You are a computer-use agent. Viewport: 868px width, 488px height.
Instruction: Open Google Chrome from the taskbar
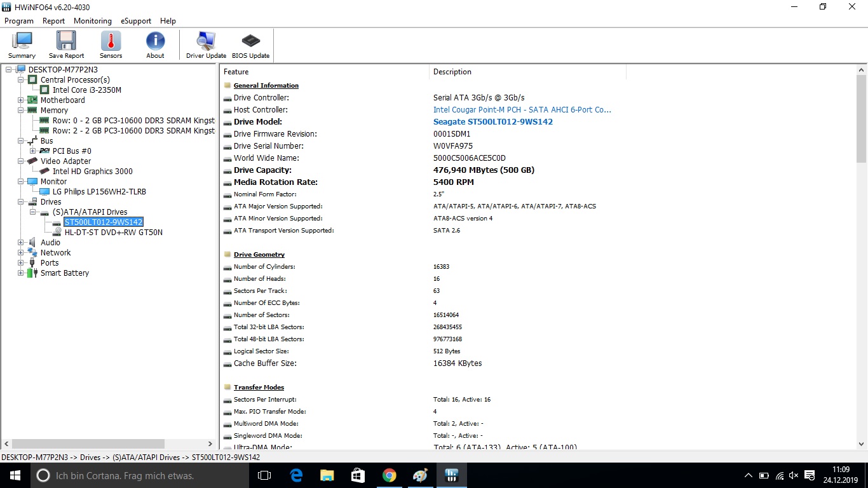[x=390, y=475]
